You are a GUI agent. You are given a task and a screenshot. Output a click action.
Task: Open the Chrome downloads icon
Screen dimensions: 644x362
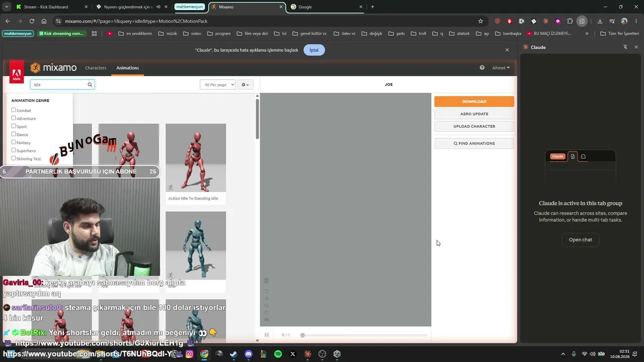(600, 21)
